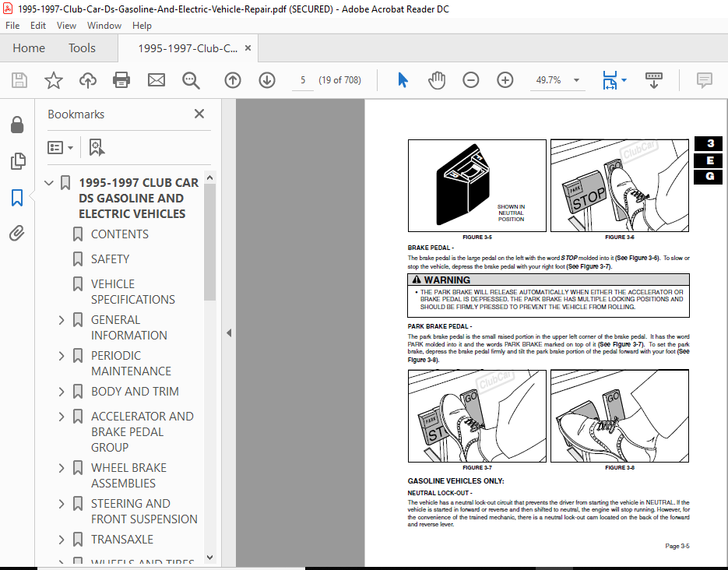Choose the Selection arrow tool
Screen dimensions: 728x570
(x=403, y=80)
